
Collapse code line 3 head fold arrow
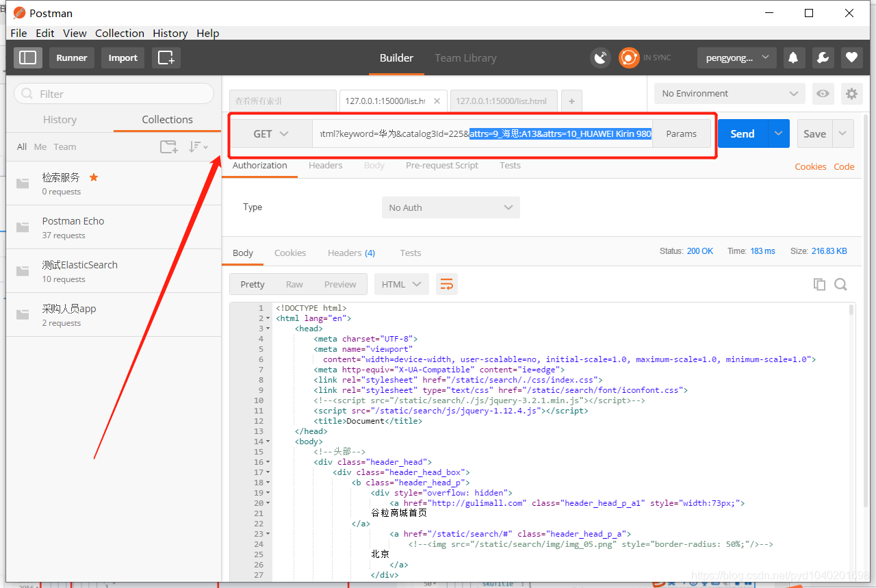click(268, 329)
